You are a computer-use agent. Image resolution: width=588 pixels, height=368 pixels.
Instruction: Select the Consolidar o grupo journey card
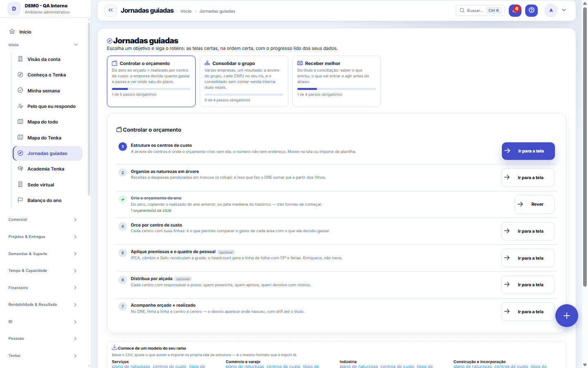pos(244,81)
